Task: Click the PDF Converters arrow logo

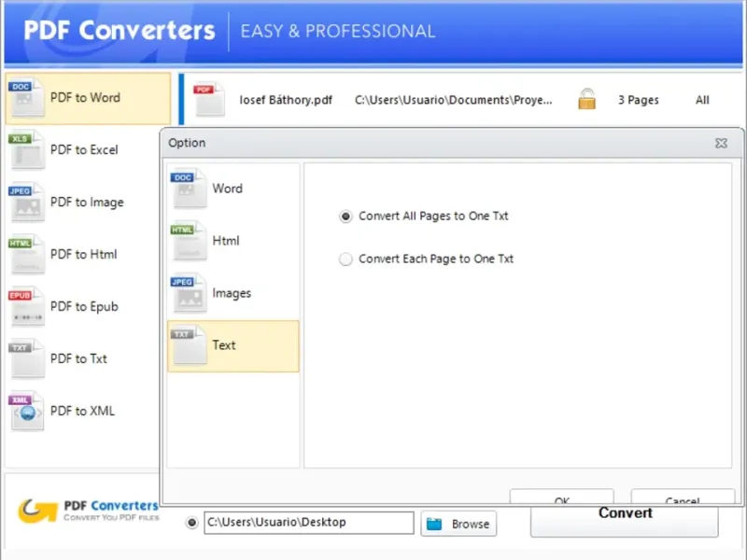Action: (36, 511)
